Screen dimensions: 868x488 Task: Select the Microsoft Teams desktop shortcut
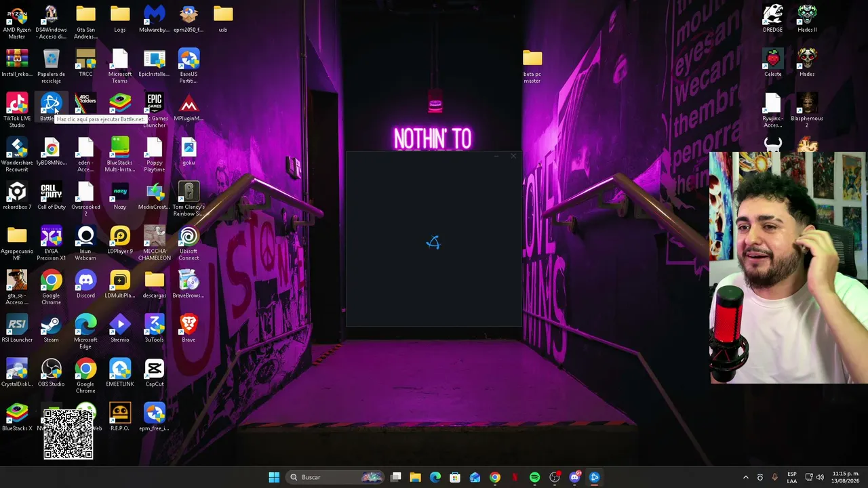click(120, 66)
